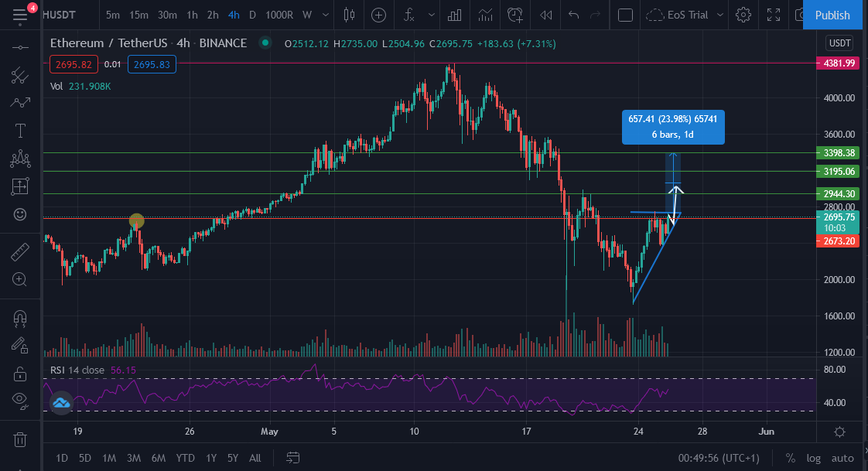
Task: Start bar Replay mode
Action: point(546,15)
